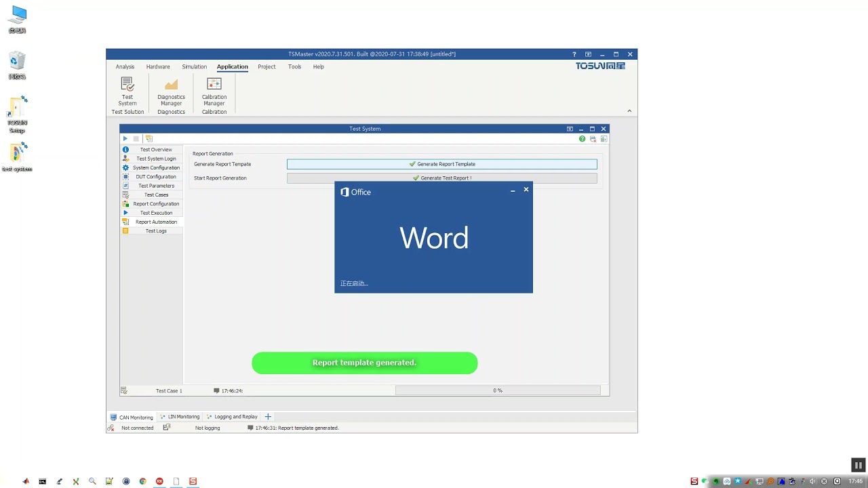This screenshot has height=488, width=868.
Task: Click the pause button overlay at bottom right
Action: click(x=858, y=465)
